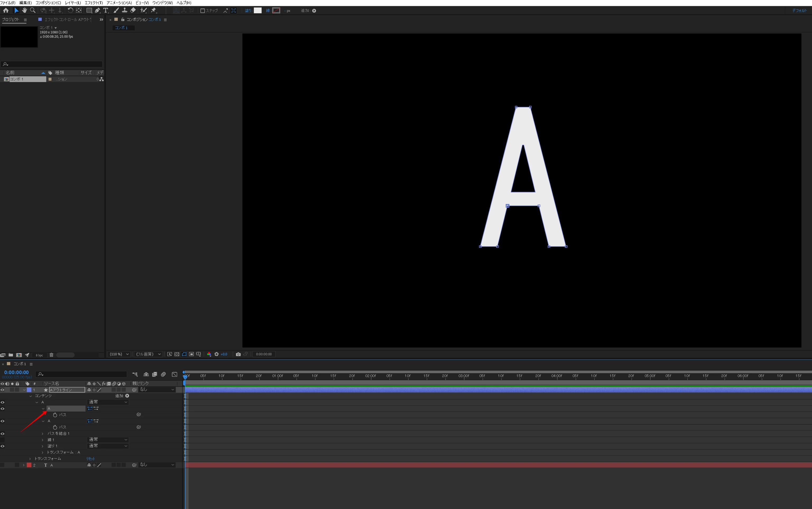Select the Hand tool
812x509 pixels.
[24, 11]
